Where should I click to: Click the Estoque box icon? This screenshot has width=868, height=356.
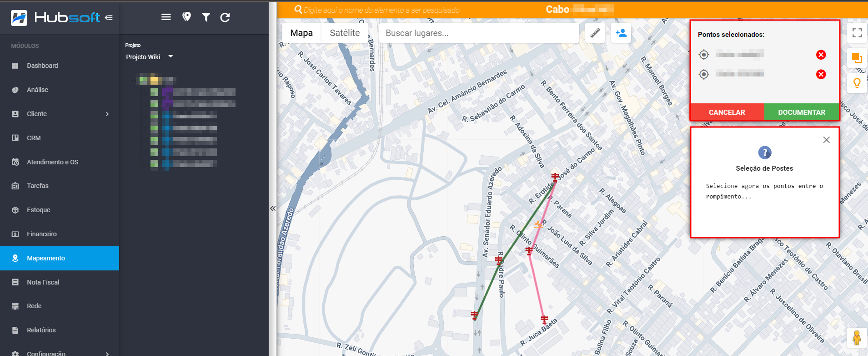[15, 210]
